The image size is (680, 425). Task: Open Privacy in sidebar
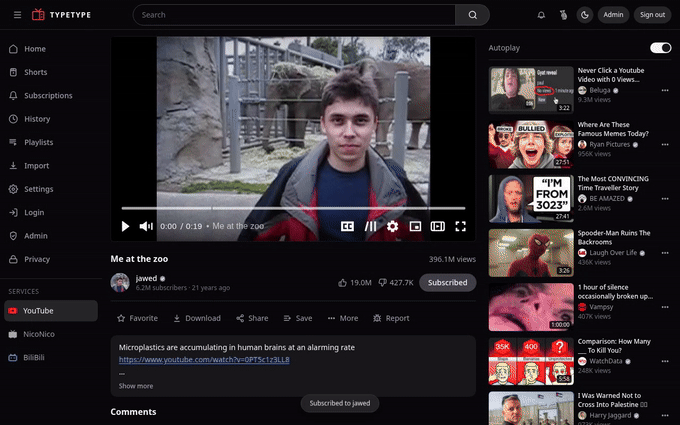point(51,259)
